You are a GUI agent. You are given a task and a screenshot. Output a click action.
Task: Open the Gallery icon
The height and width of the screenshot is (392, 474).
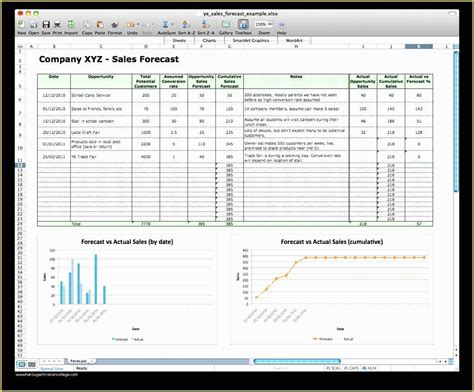point(226,24)
